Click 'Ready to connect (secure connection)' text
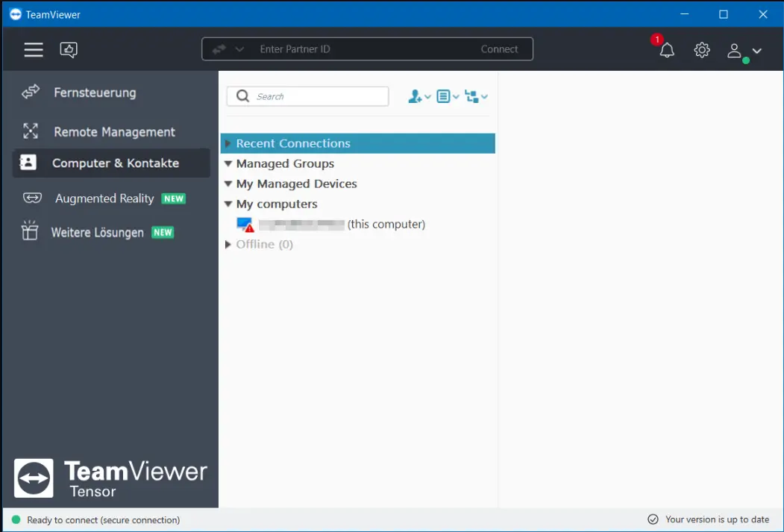 pos(104,520)
